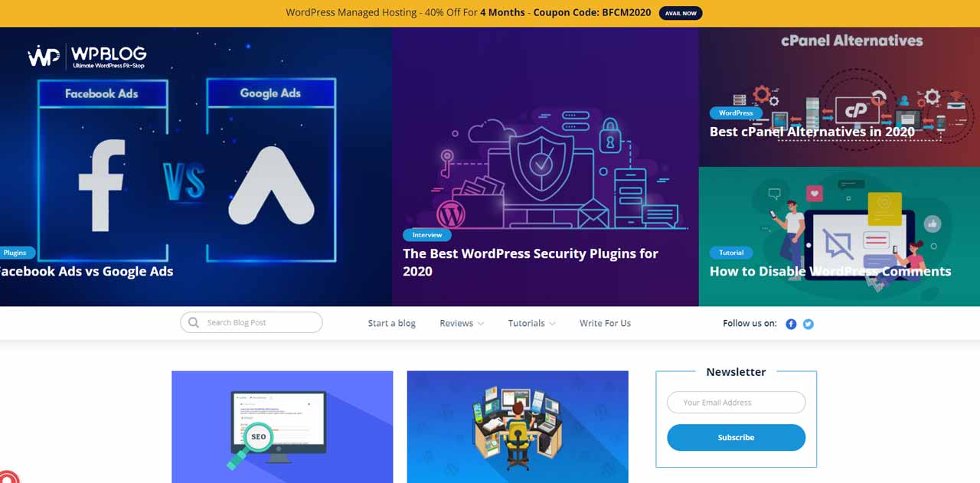Image resolution: width=980 pixels, height=483 pixels.
Task: Click the Subscribe newsletter button
Action: click(x=736, y=437)
